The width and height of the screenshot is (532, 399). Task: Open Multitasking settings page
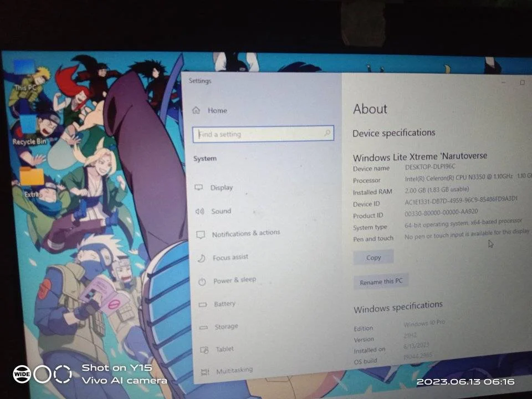234,371
